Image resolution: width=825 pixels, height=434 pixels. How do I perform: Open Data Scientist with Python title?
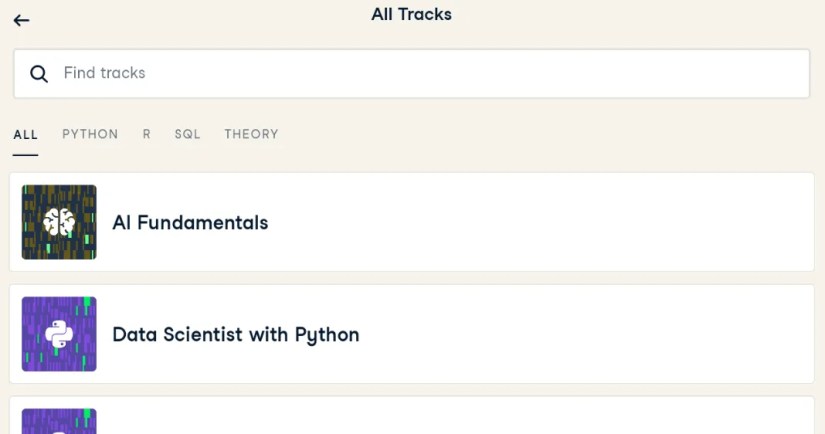(235, 335)
